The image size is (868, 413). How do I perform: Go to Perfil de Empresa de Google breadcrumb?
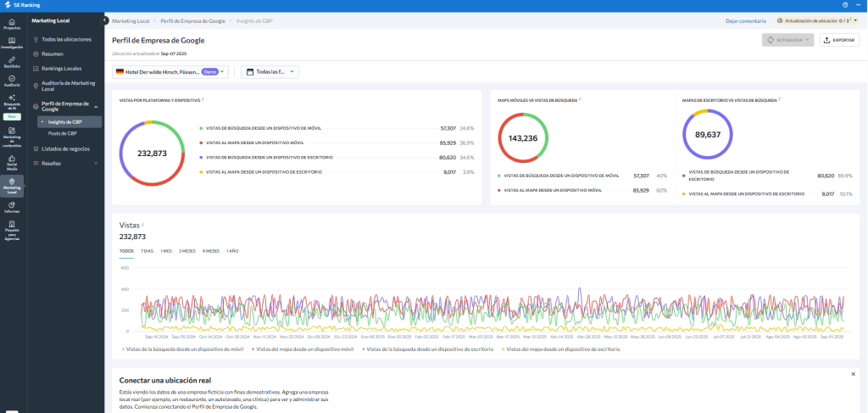(192, 20)
